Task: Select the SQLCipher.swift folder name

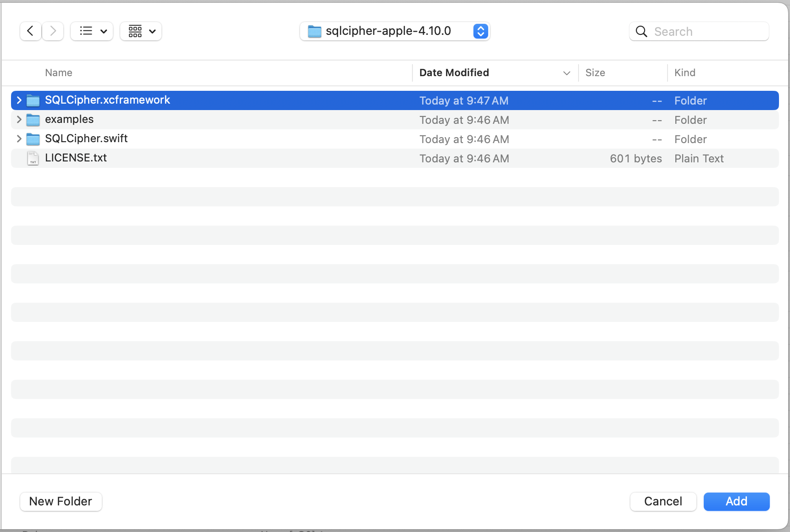Action: point(86,139)
